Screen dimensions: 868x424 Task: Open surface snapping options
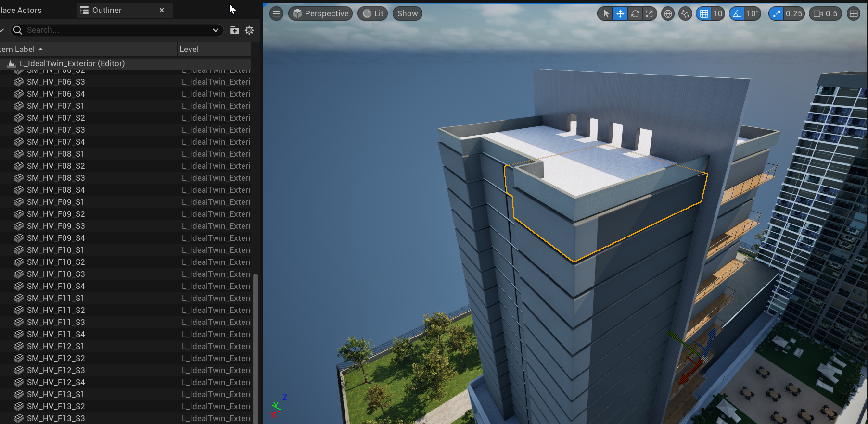[x=685, y=13]
